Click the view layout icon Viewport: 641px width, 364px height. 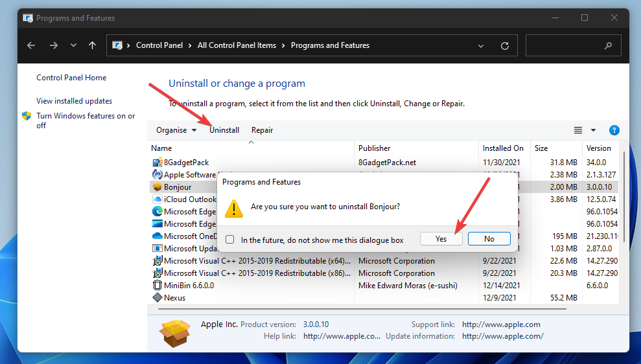578,130
